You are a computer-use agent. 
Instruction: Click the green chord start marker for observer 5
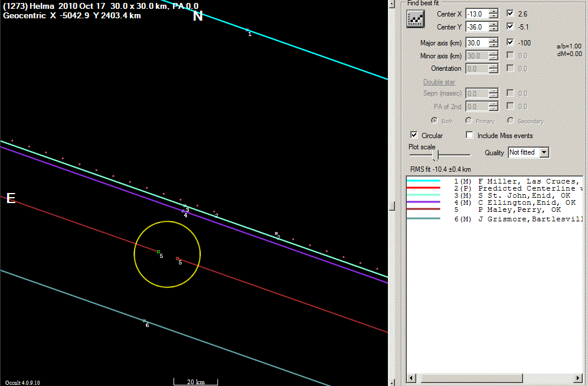(159, 252)
